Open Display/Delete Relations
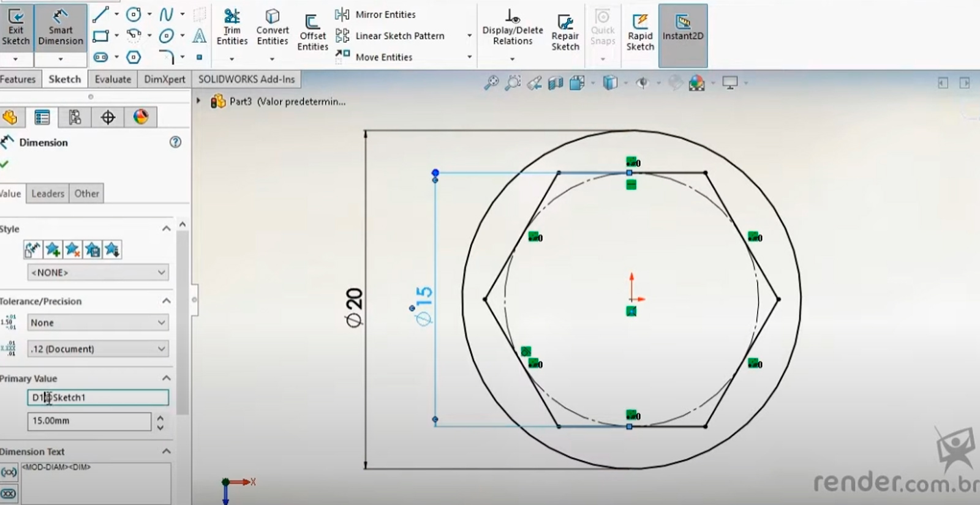980x505 pixels. (x=513, y=28)
